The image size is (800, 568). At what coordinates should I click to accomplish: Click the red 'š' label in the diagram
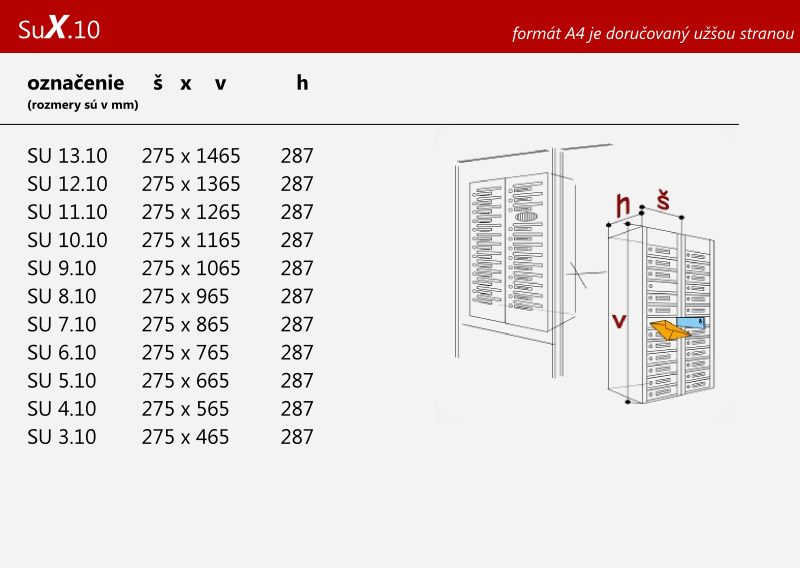click(663, 201)
